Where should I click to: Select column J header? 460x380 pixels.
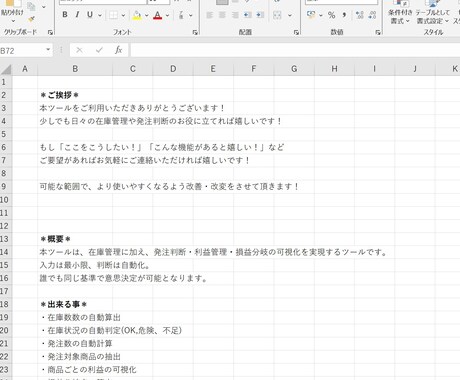point(415,69)
